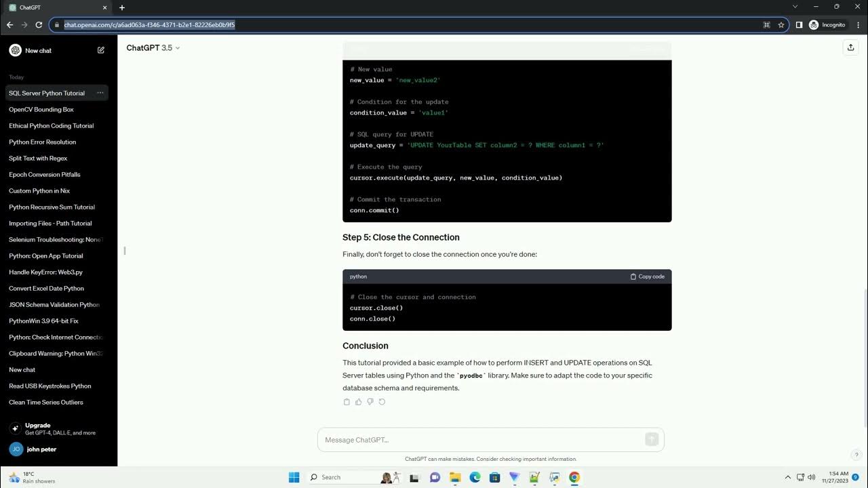The image size is (868, 488).
Task: Give thumbs up to the response
Action: pos(359,402)
